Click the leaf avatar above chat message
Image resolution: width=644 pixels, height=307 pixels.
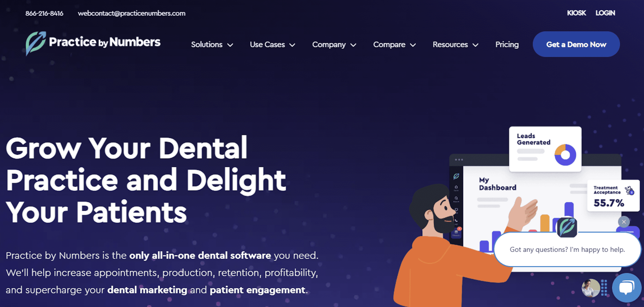pyautogui.click(x=567, y=227)
